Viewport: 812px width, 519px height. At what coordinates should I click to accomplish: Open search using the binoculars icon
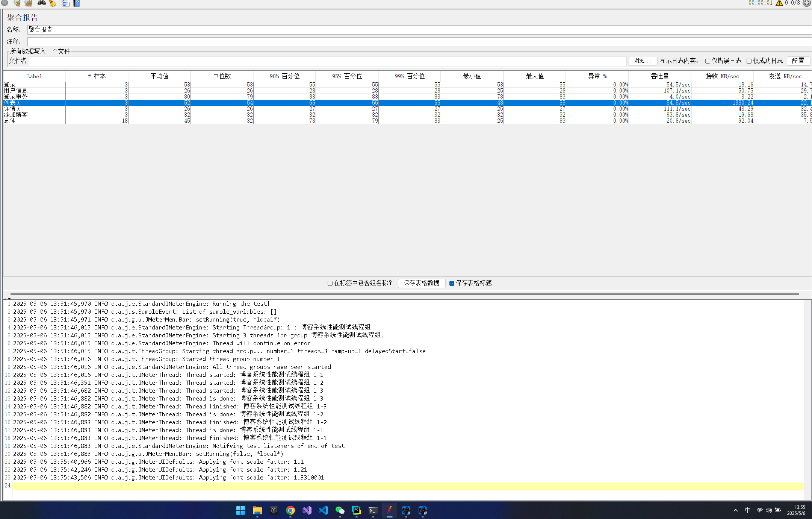tap(42, 3)
